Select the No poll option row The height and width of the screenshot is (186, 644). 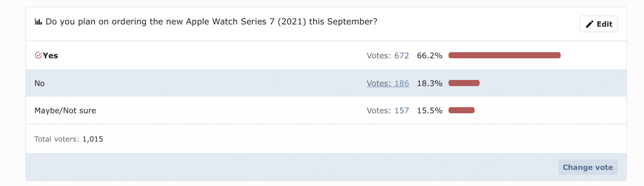[x=326, y=83]
